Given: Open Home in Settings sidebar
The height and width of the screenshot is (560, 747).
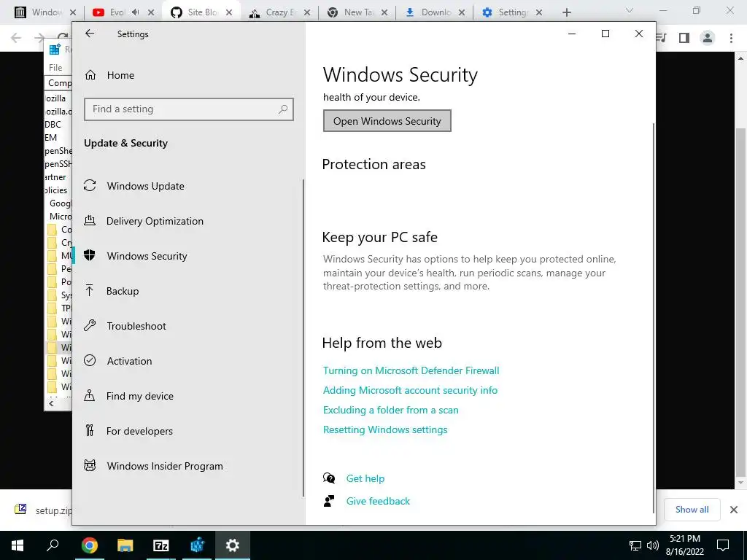Looking at the screenshot, I should (x=109, y=75).
